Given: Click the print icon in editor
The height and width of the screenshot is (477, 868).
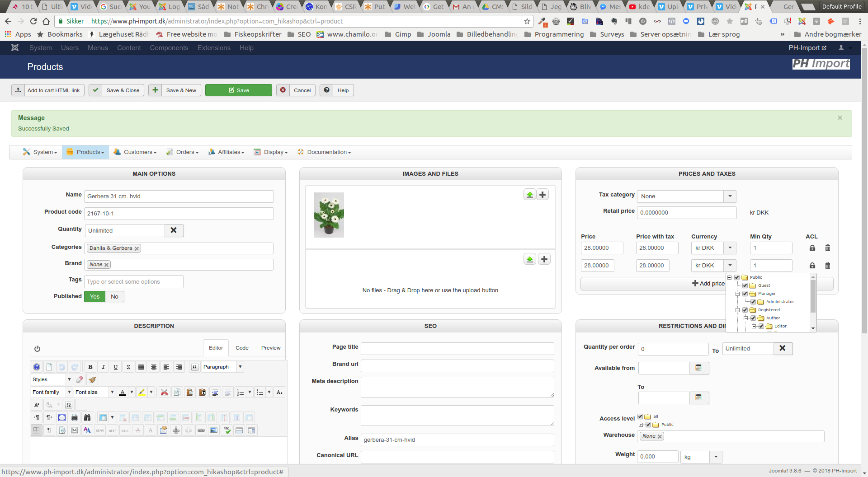Looking at the screenshot, I should 75,417.
